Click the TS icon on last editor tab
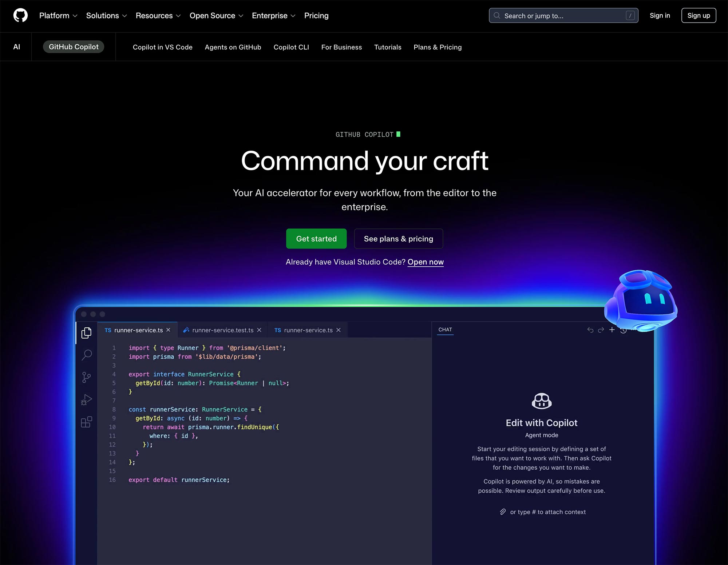This screenshot has height=565, width=728. (x=278, y=330)
